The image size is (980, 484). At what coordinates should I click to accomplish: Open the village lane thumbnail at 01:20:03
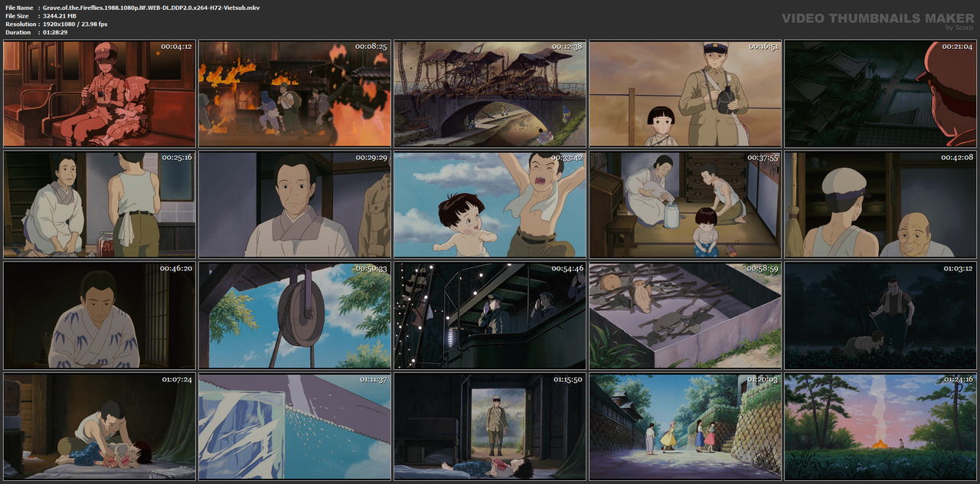[x=685, y=427]
